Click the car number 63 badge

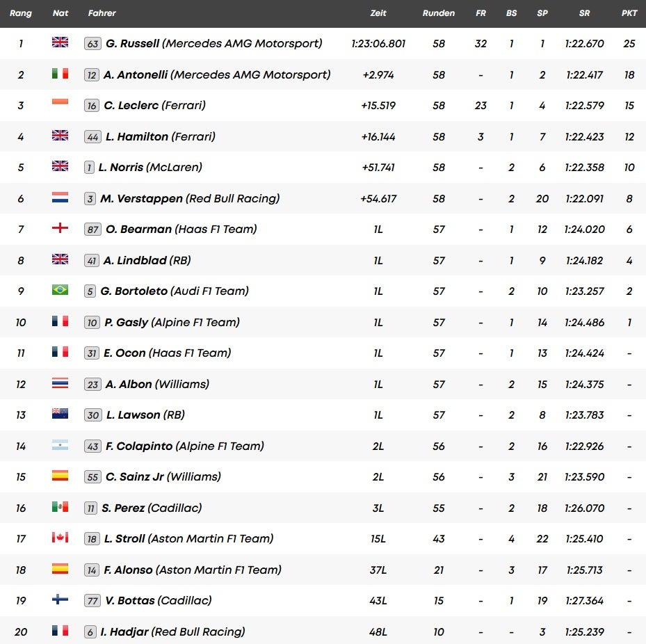[92, 44]
